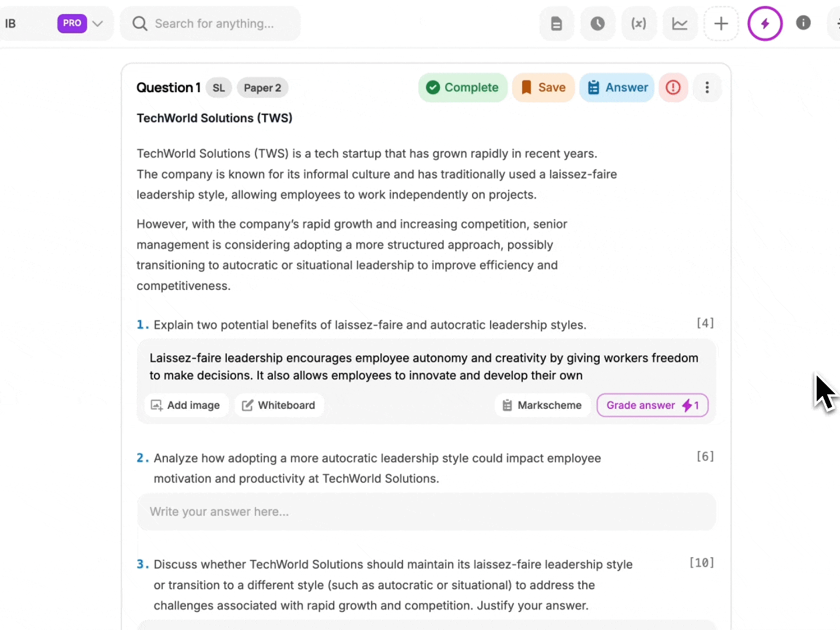Screen dimensions: 840x630
Task: Open the Whiteboard for the answer
Action: (x=279, y=405)
